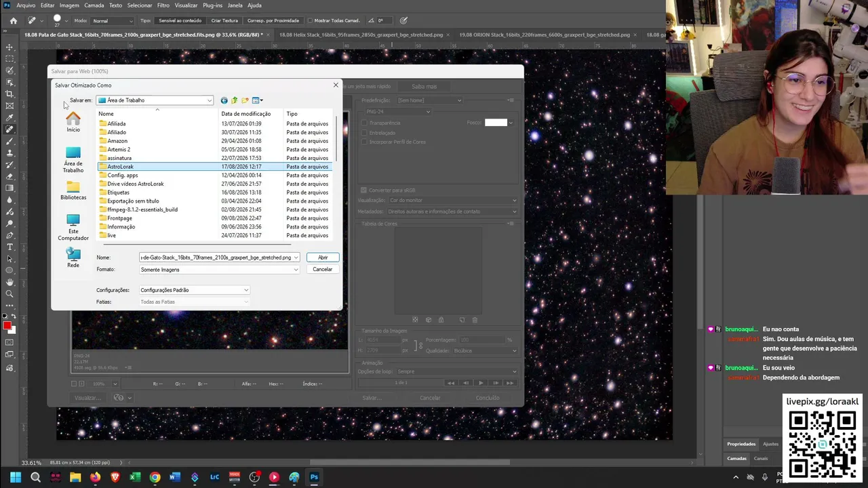Screen dimensions: 868x488
Task: Toggle Incorporar Perfil de Cores checkbox
Action: 364,142
